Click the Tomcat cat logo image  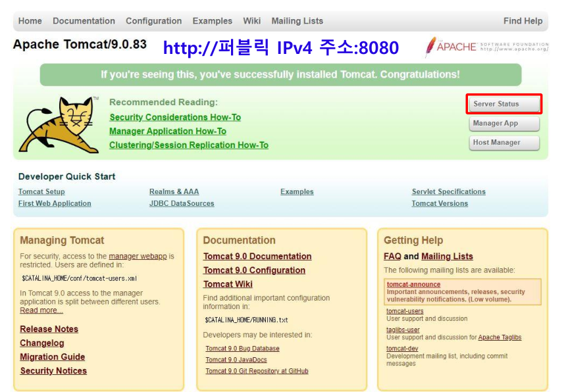click(59, 124)
